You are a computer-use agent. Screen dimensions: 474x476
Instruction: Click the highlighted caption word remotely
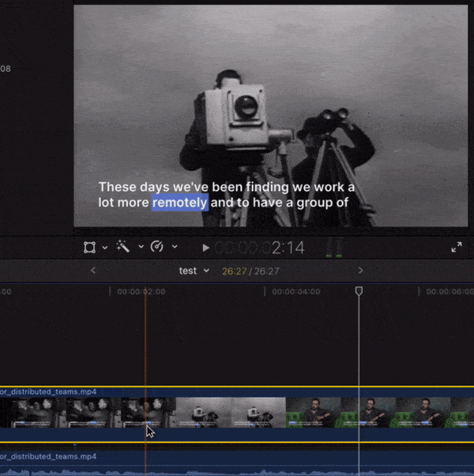(x=180, y=203)
